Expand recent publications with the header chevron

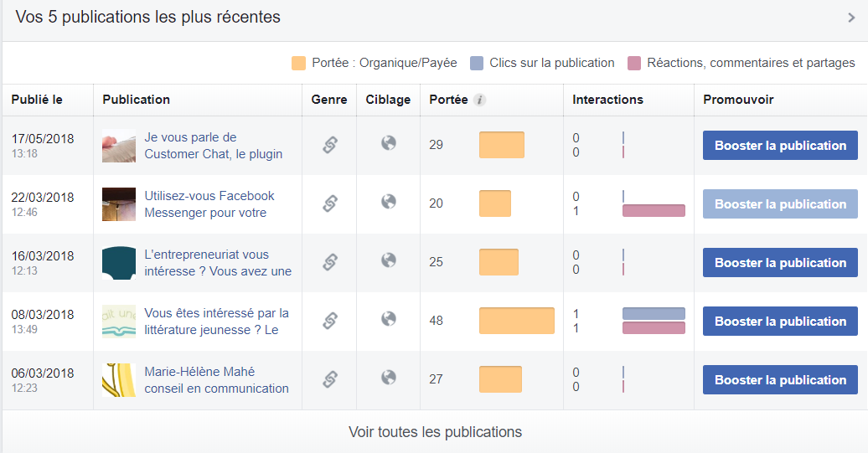click(x=851, y=18)
